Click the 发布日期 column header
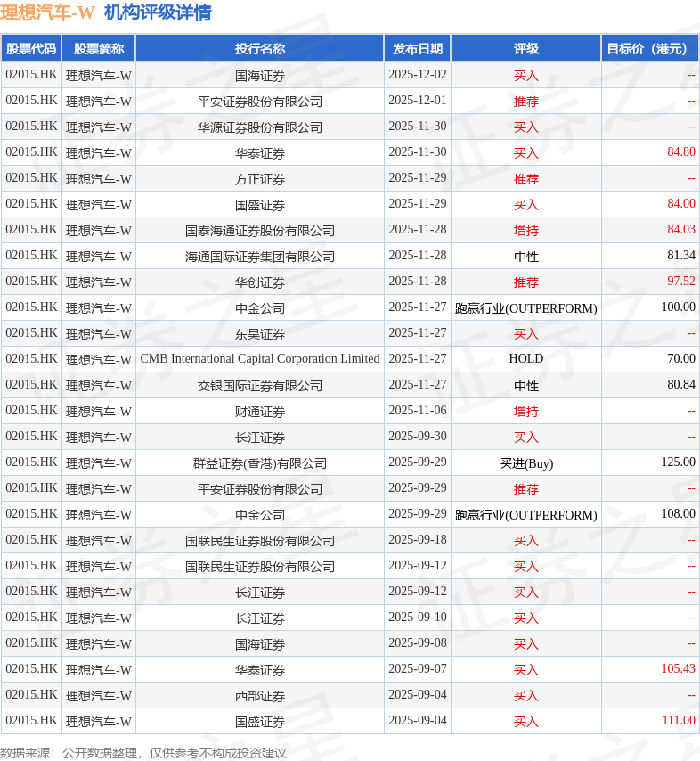The image size is (700, 761). coord(417,48)
